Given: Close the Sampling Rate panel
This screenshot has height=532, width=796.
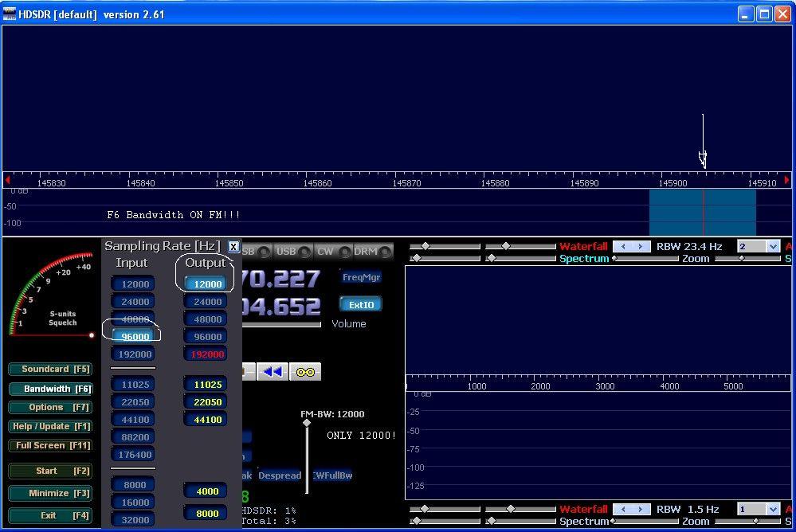Looking at the screenshot, I should pyautogui.click(x=233, y=247).
